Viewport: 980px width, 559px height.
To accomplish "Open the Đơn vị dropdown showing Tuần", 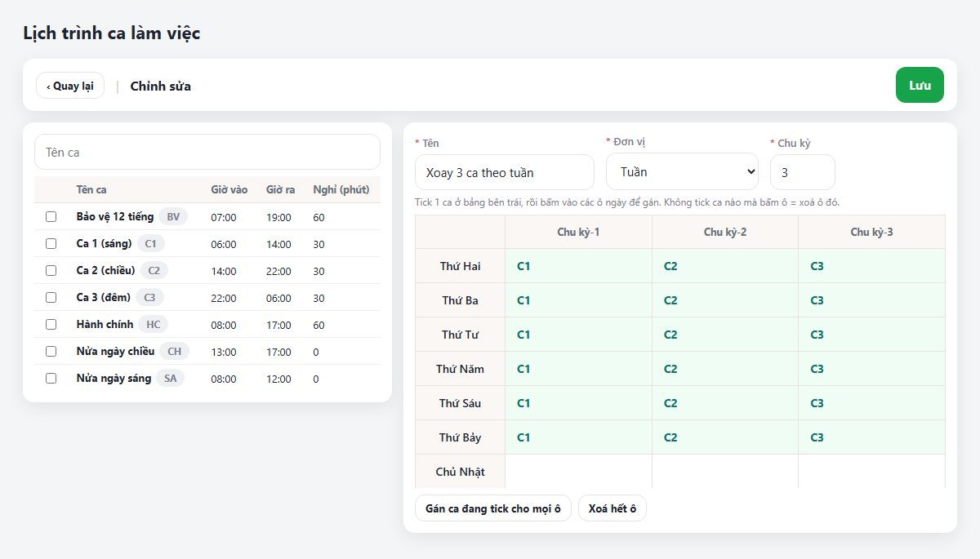I will pos(682,172).
